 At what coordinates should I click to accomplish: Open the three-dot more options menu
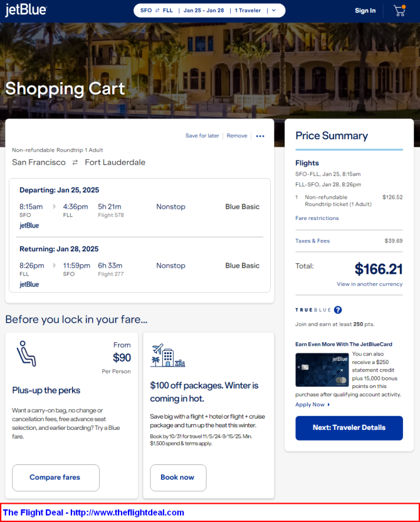pyautogui.click(x=260, y=136)
